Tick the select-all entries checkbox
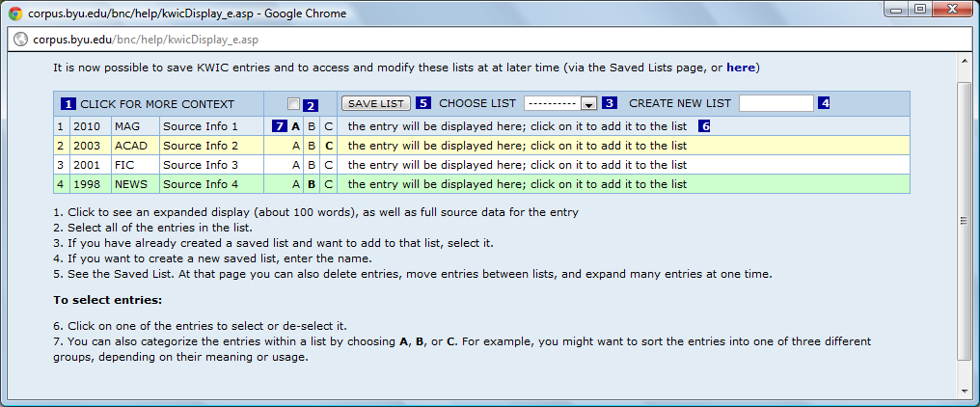 [x=294, y=104]
